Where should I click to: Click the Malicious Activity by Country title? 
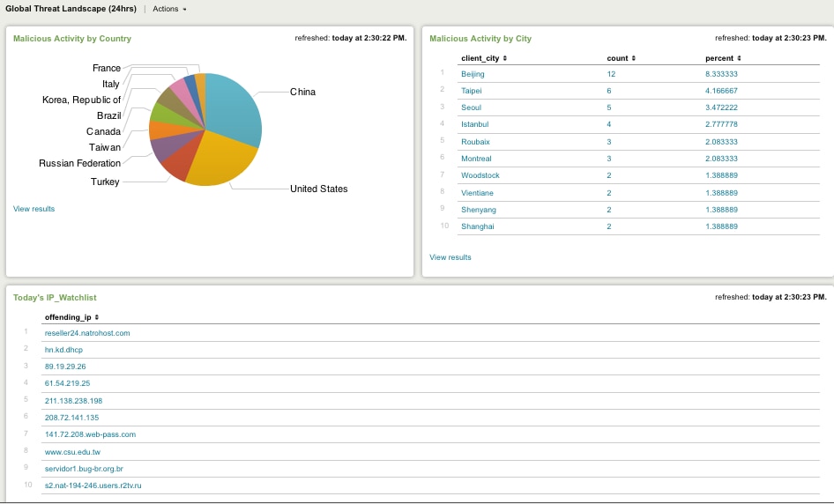[72, 39]
